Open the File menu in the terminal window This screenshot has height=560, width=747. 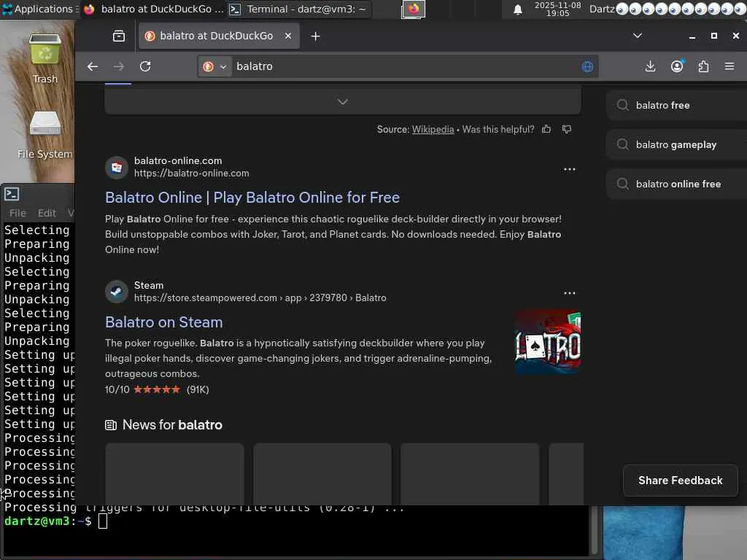tap(18, 213)
